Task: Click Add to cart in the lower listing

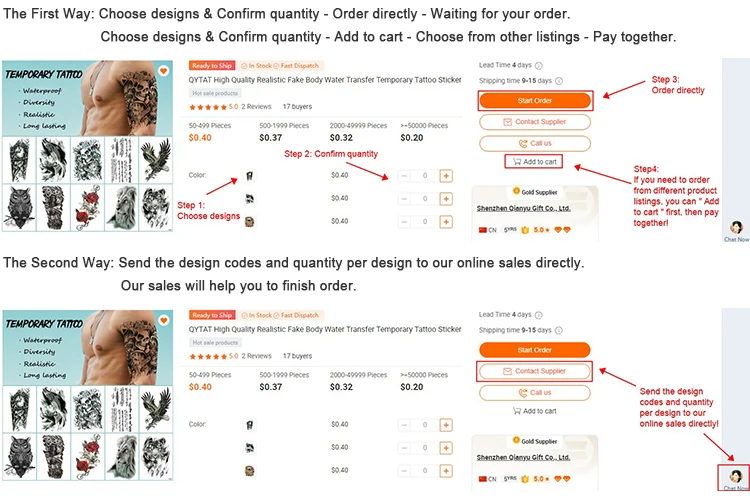Action: (x=535, y=411)
